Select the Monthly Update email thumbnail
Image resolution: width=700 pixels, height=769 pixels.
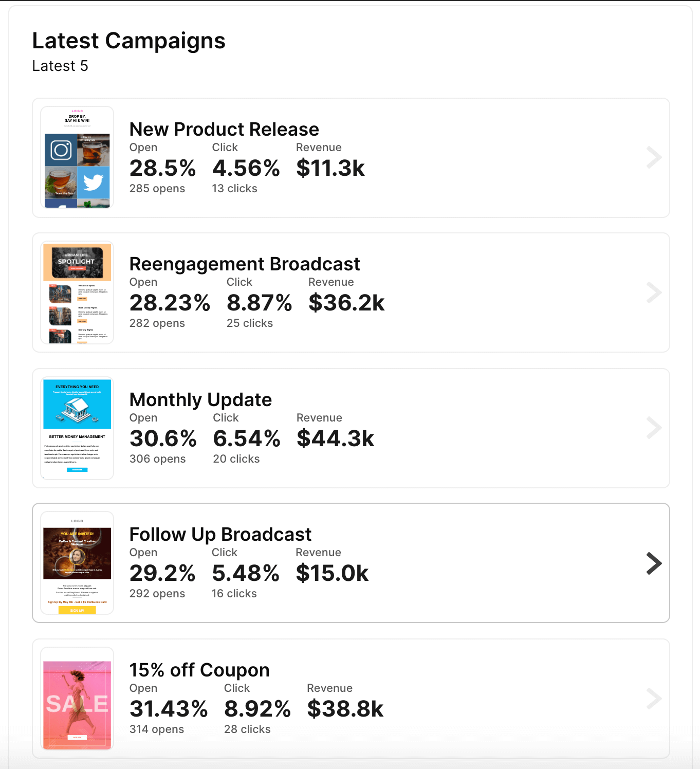point(77,428)
